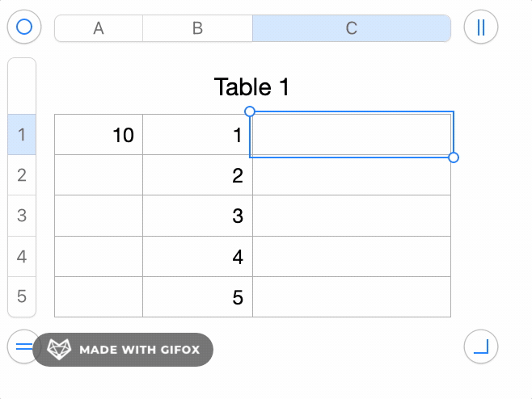Select empty cell A5
Viewport: 532px width, 399px height.
click(99, 297)
